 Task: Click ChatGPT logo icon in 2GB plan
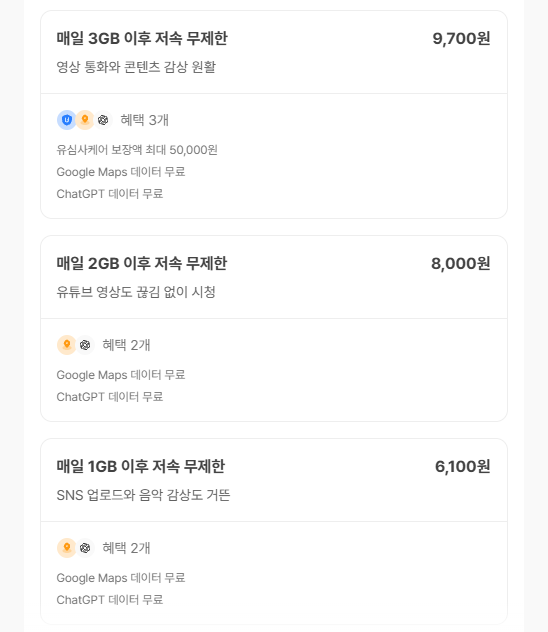85,345
